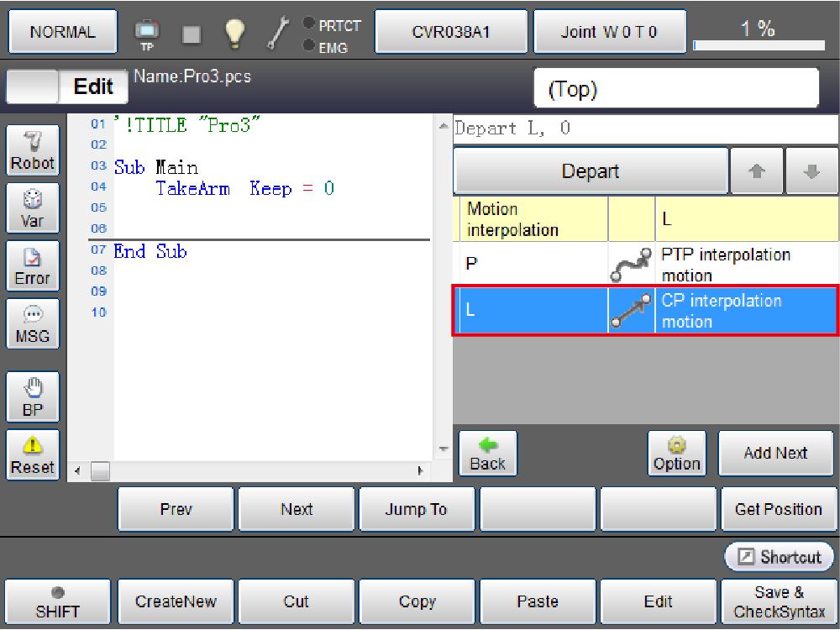Move selection up with the up arrow
Screen dimensions: 840x630
coord(757,171)
